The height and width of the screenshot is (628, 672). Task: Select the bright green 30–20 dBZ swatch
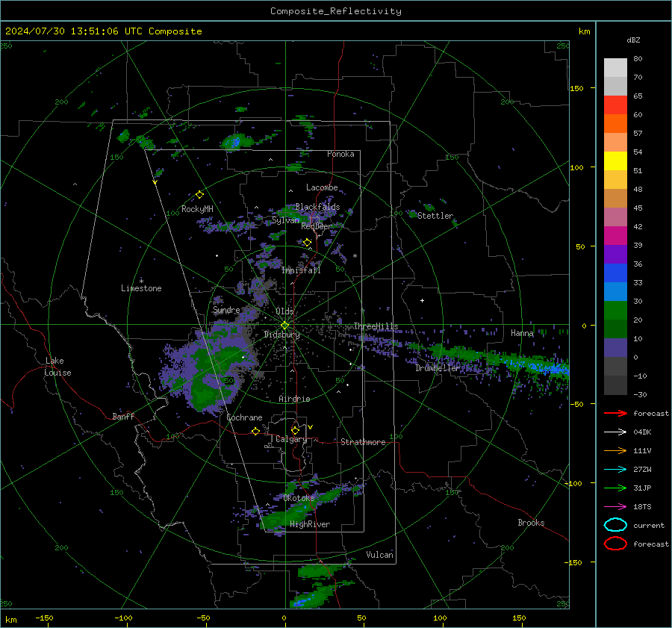(615, 310)
